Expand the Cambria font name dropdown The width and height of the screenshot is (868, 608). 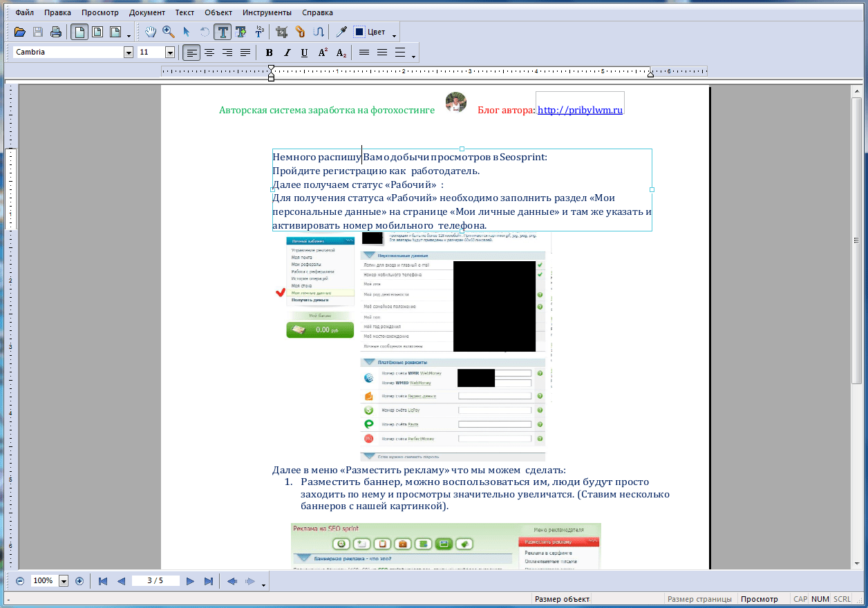pyautogui.click(x=129, y=53)
